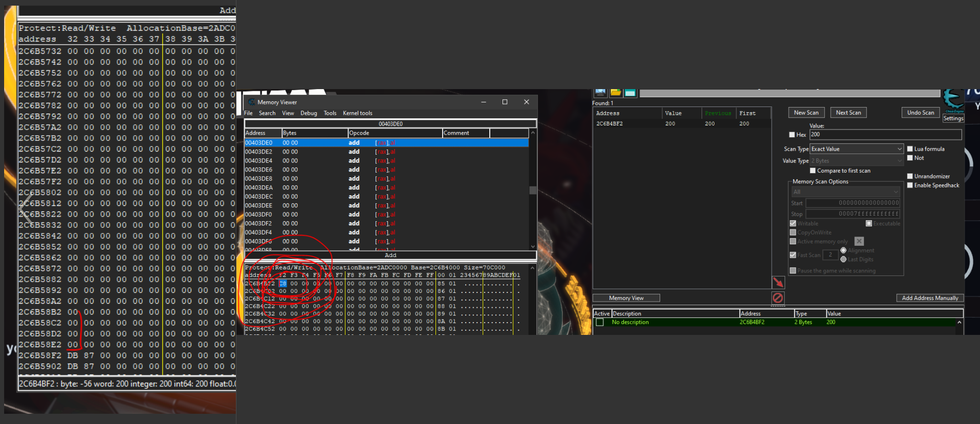Click the teal save table icon
This screenshot has width=980, height=424.
(x=630, y=93)
